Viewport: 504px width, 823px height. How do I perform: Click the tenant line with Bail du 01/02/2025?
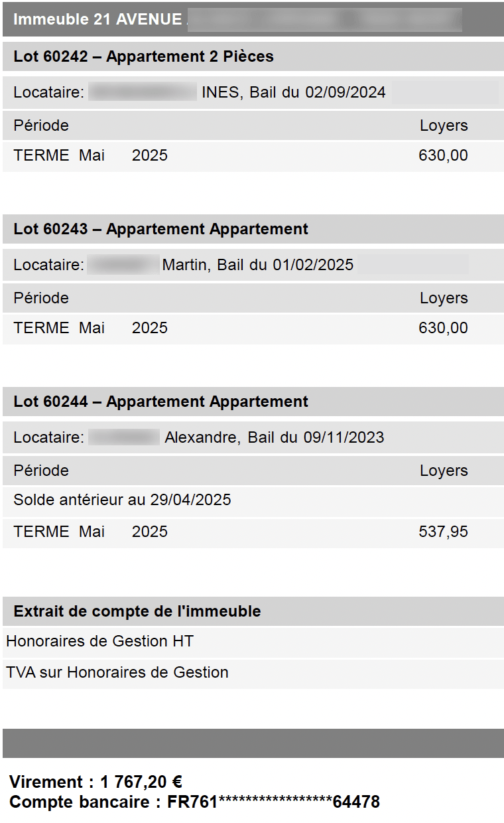click(x=258, y=265)
